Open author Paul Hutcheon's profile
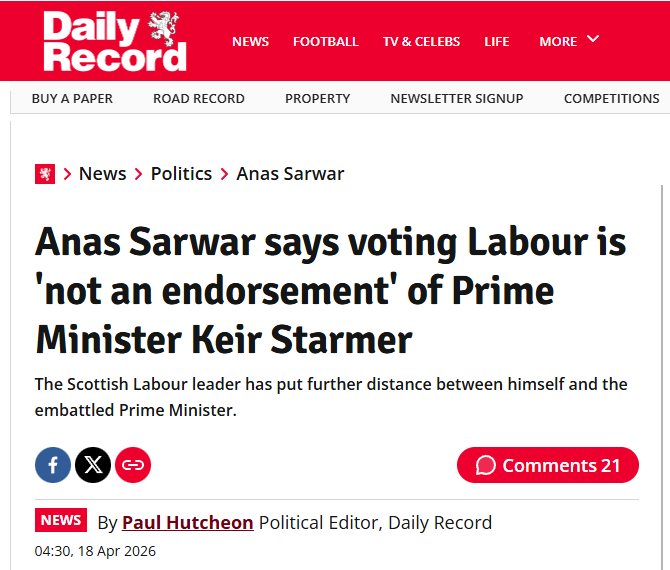670x570 pixels. (187, 522)
